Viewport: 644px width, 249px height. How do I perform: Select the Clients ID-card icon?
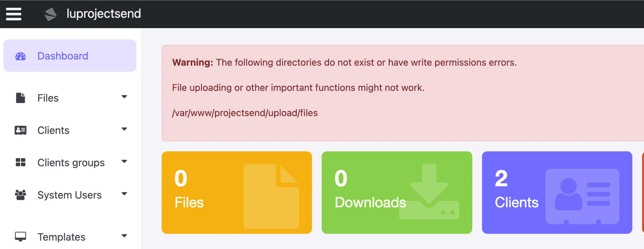(20, 130)
